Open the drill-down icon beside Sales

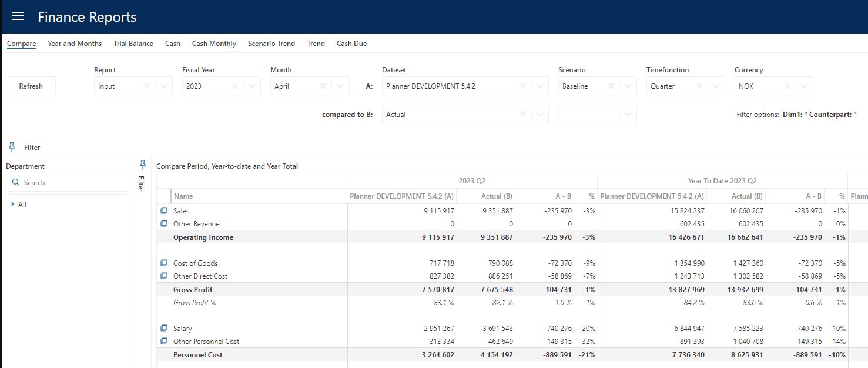[165, 210]
